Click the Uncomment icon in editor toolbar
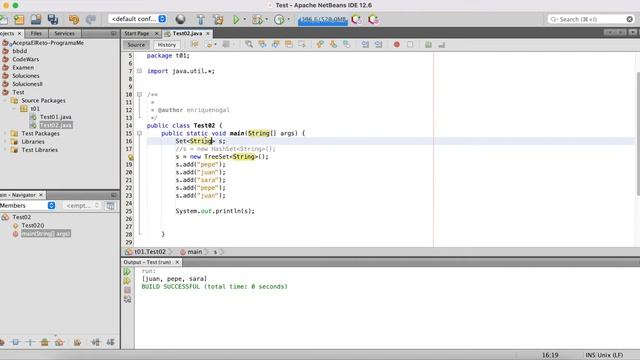 [441, 44]
